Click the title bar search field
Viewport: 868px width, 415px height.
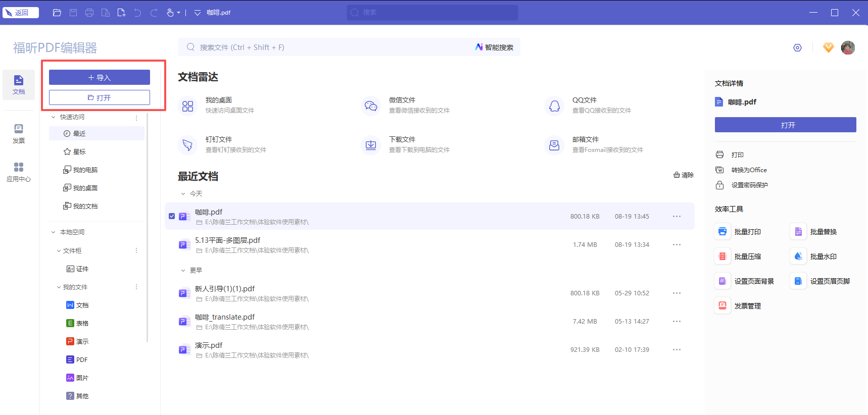[x=432, y=13]
